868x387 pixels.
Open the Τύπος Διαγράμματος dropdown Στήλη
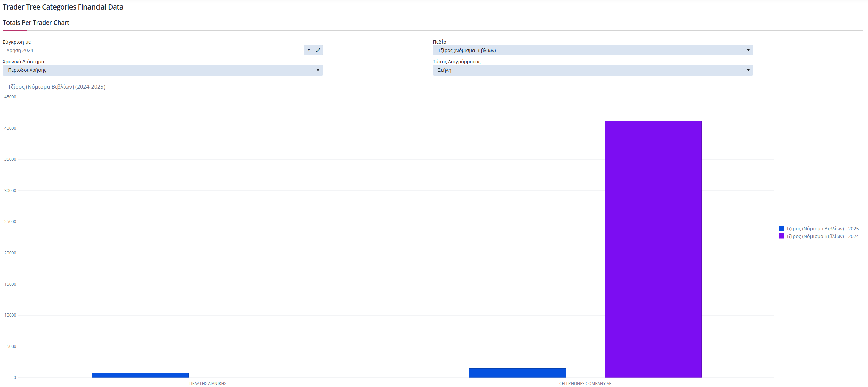click(x=593, y=70)
